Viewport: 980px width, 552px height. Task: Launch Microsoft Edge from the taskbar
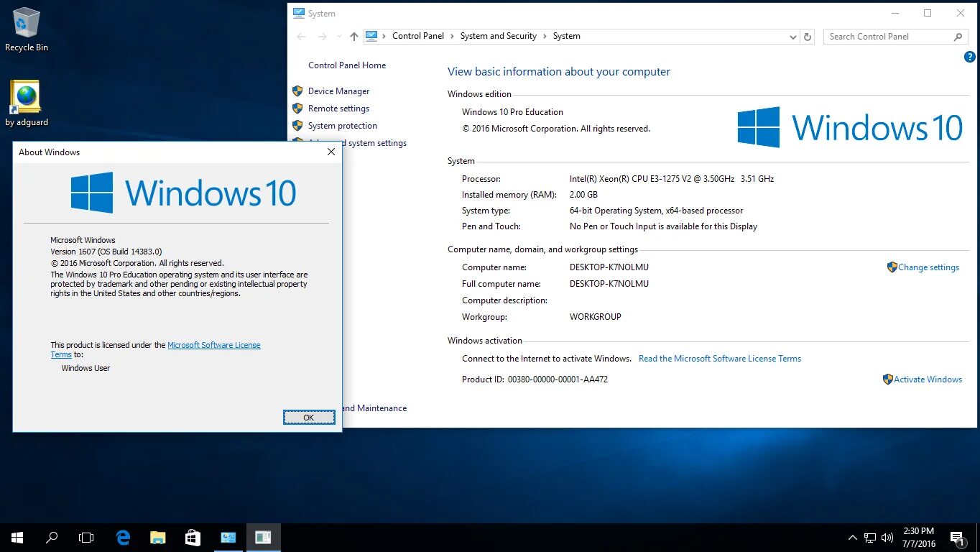(123, 537)
